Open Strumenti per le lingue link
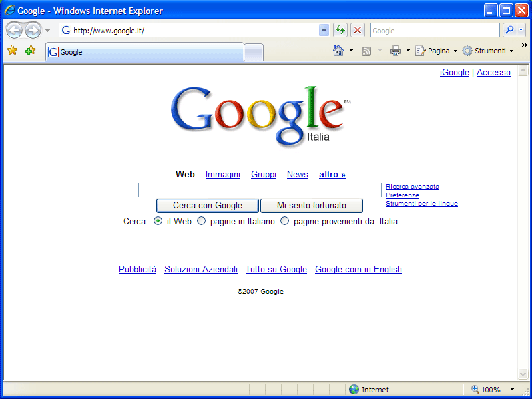 (x=421, y=204)
